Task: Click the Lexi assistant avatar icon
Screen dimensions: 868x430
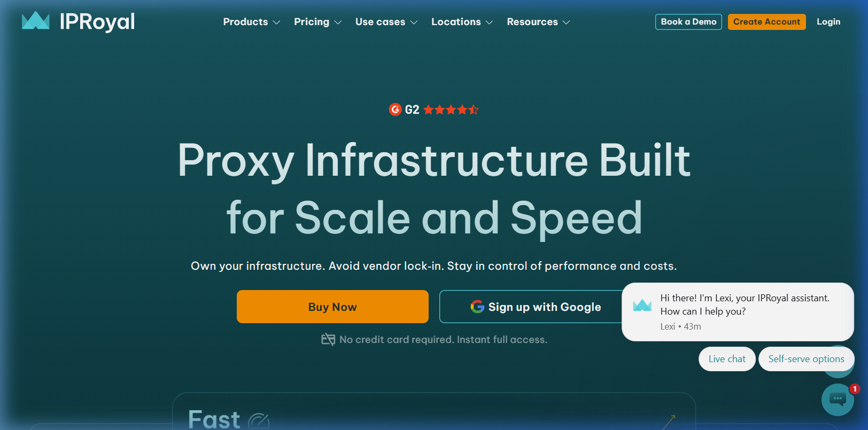Action: (642, 306)
